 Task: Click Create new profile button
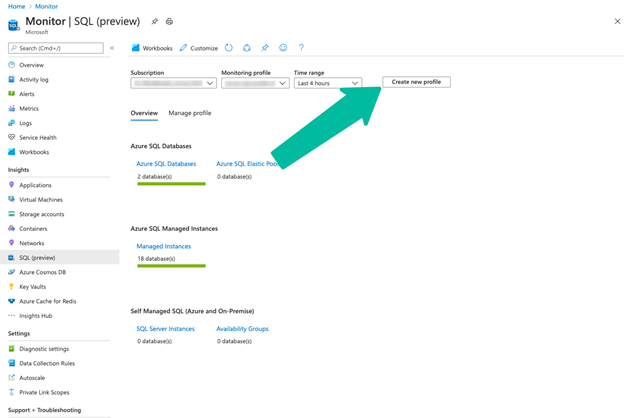click(x=416, y=82)
